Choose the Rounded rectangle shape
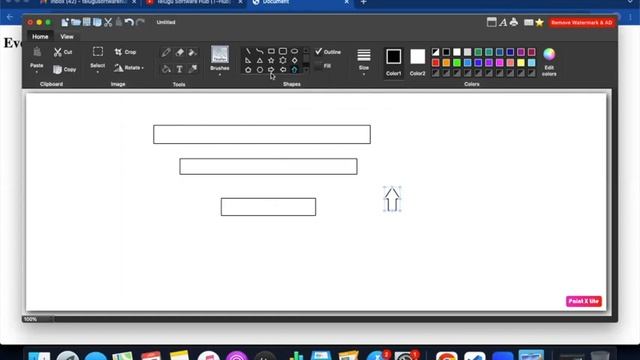Viewport: 640px width, 360px height. [282, 51]
